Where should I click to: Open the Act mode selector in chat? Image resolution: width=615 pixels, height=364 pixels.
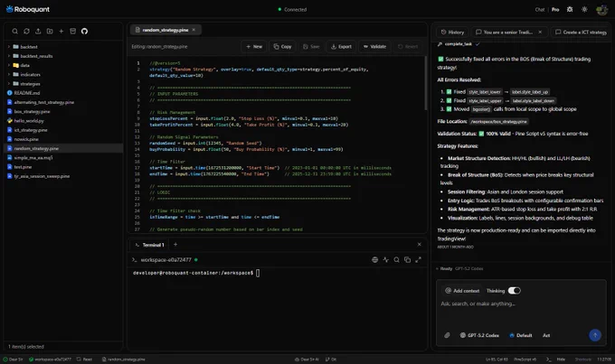546,335
